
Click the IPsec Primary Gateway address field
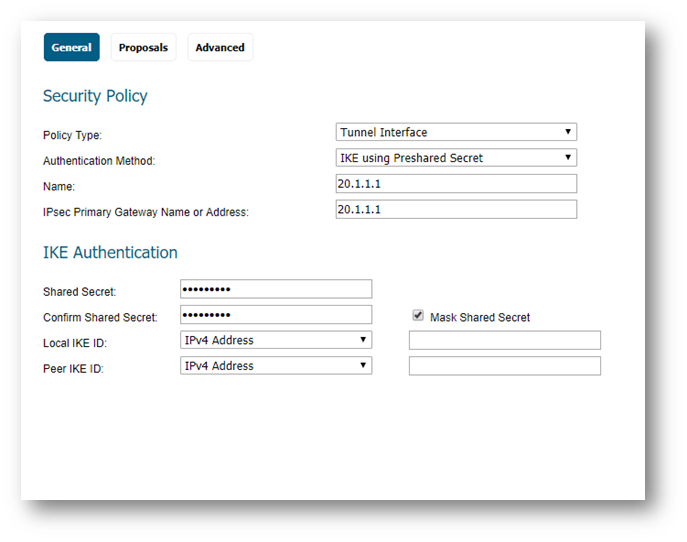point(456,209)
